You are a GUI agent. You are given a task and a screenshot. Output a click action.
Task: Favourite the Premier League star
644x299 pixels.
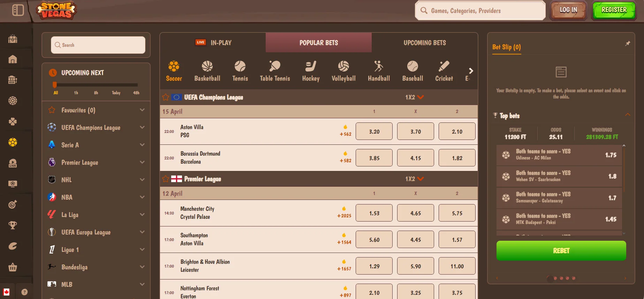166,179
